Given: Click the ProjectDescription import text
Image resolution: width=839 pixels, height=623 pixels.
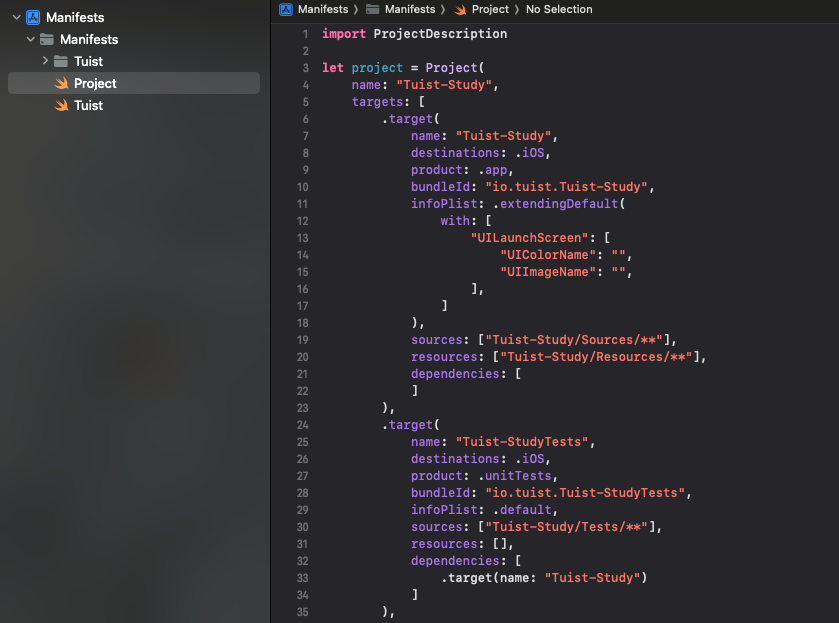Looking at the screenshot, I should [440, 34].
